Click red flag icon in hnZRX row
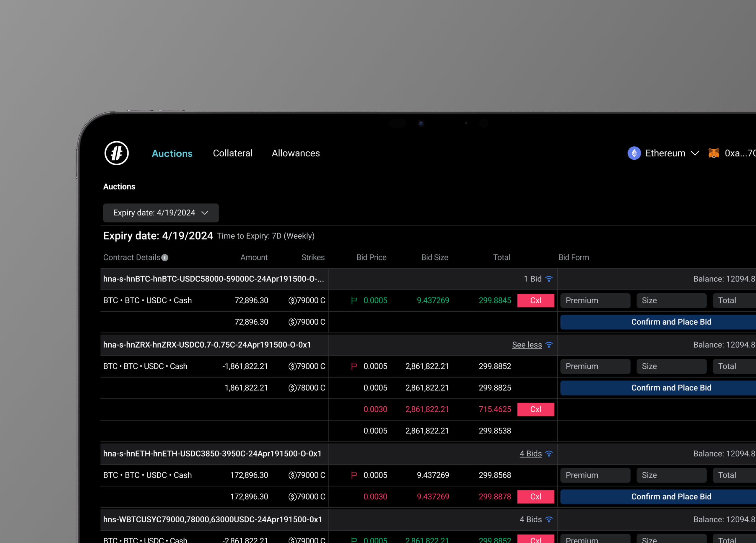The image size is (756, 543). pos(354,367)
